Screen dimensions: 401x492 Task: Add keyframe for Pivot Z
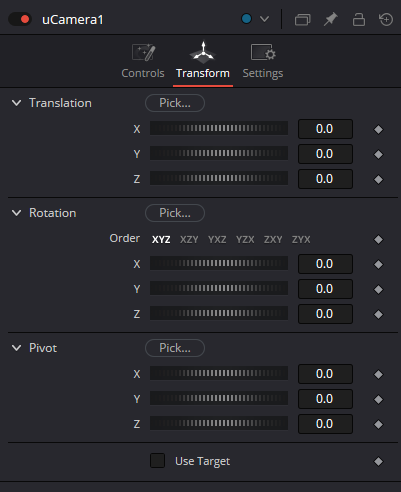[x=378, y=424]
